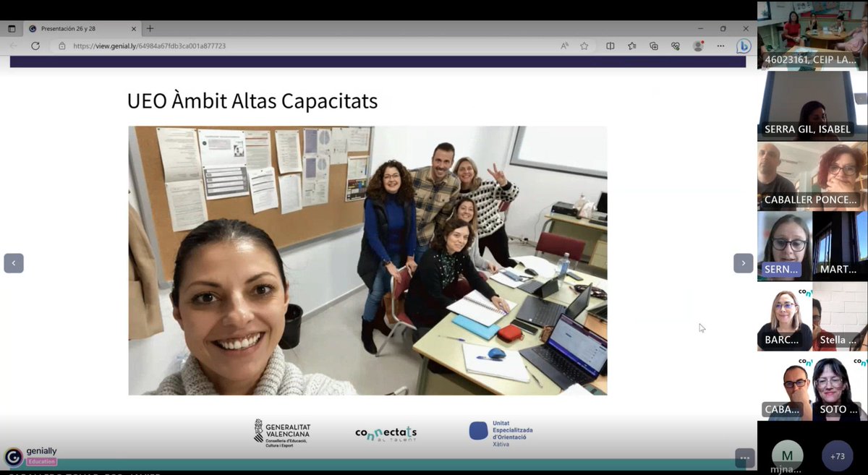Viewport: 868px width, 475px height.
Task: Open the browser profile avatar
Action: [698, 46]
